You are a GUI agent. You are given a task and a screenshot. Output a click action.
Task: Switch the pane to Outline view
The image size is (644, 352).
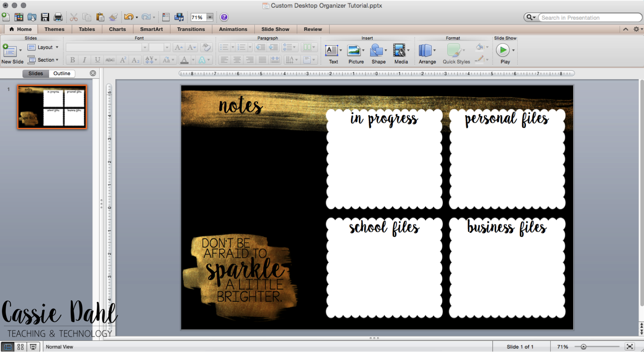[x=62, y=74]
